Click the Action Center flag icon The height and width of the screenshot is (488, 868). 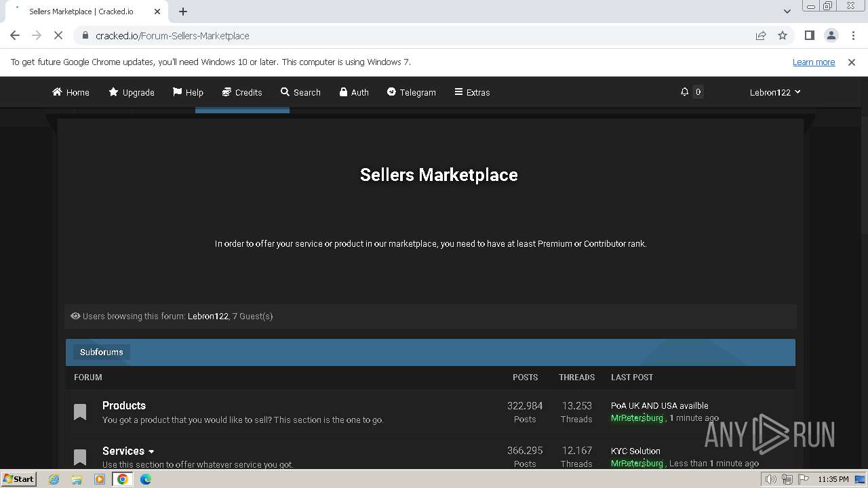(803, 479)
